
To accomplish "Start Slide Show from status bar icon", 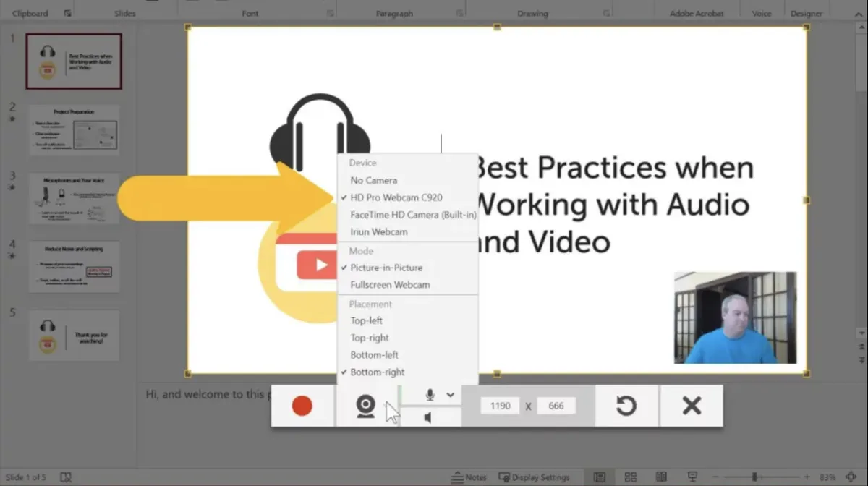I will click(692, 477).
